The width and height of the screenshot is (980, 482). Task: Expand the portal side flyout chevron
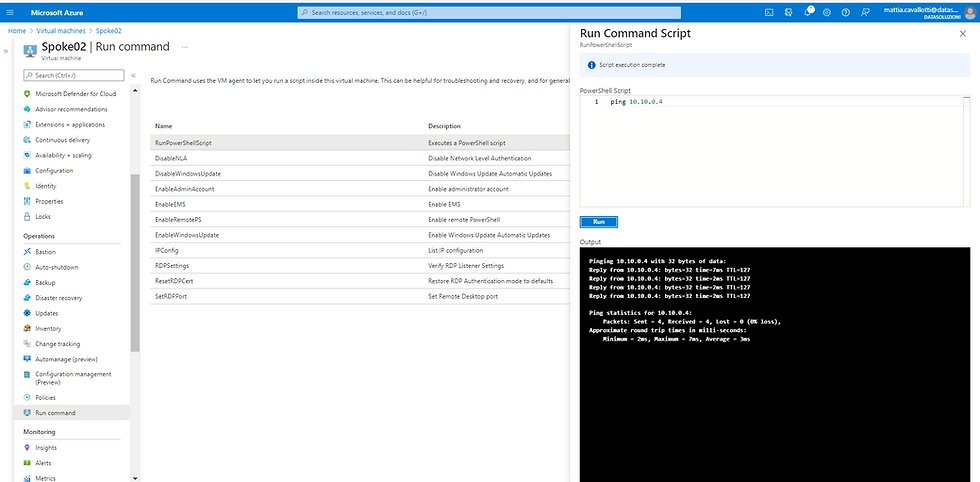click(x=6, y=51)
